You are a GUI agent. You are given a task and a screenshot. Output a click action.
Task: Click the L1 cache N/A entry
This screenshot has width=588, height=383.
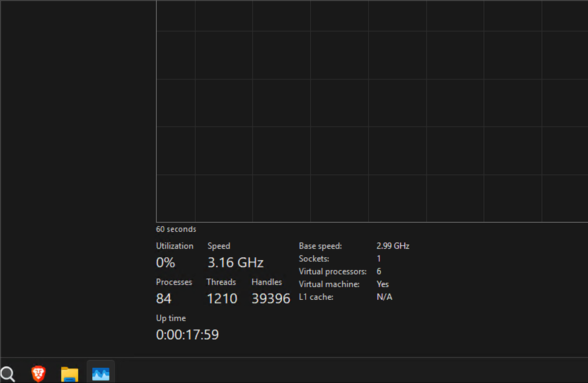coord(384,297)
